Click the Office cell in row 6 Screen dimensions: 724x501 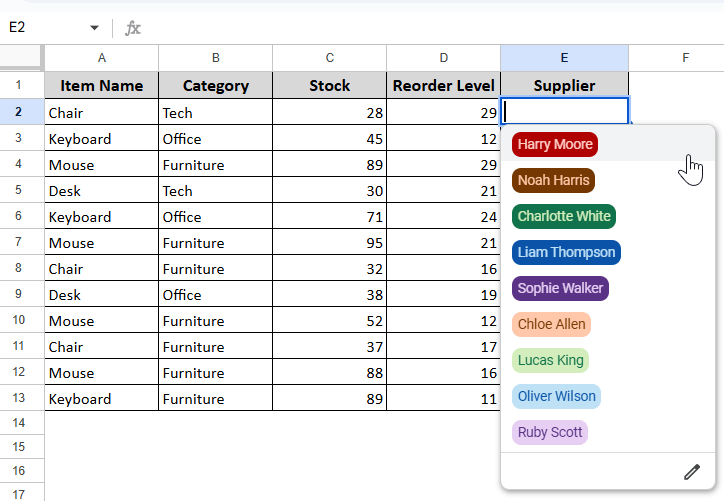coord(216,216)
